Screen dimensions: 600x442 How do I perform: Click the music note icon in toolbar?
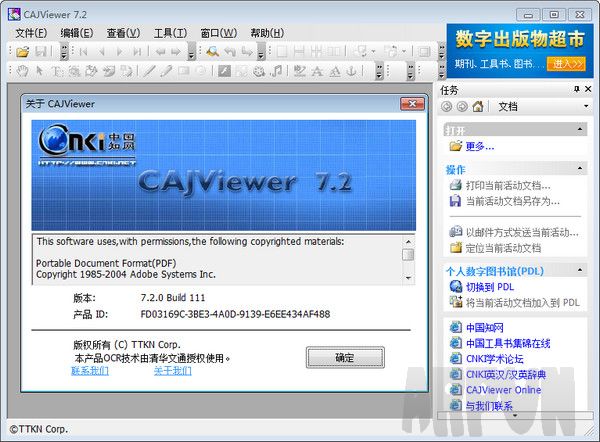pos(277,71)
